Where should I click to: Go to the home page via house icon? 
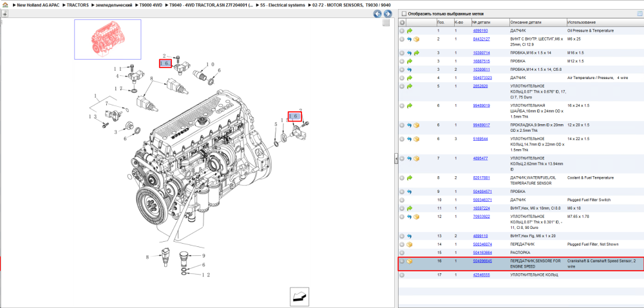click(5, 5)
